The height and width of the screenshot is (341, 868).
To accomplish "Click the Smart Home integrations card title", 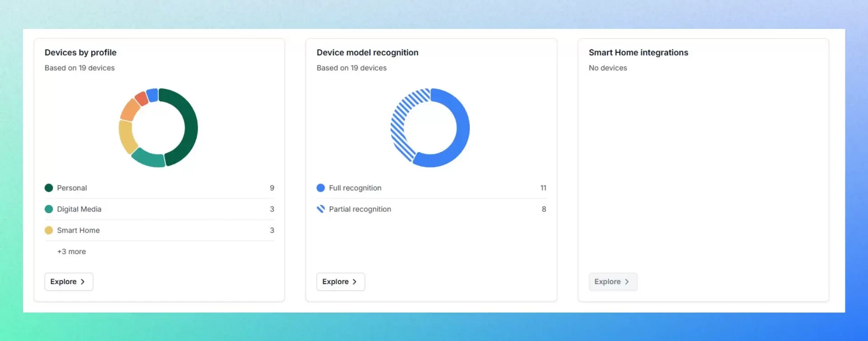I will point(638,52).
